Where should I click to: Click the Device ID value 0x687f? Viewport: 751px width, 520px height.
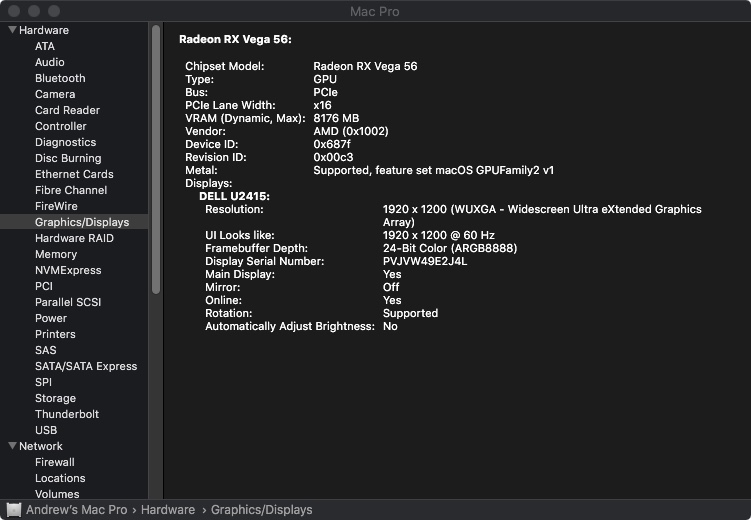[332, 144]
